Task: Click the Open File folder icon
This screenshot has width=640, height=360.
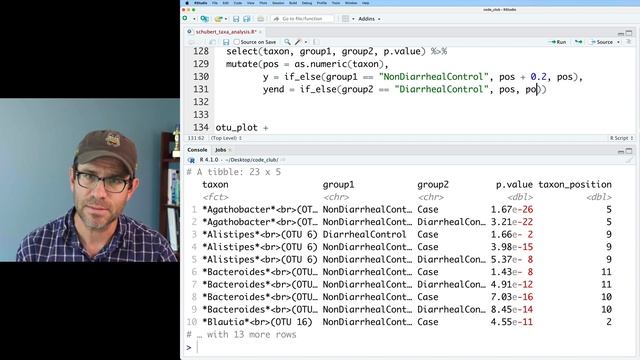Action: (218, 19)
